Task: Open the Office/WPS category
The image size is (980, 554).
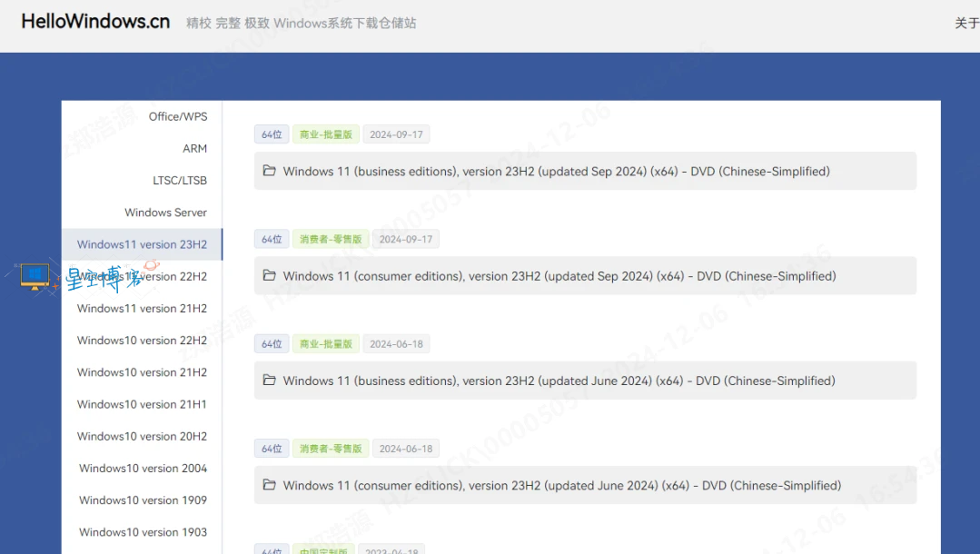Action: click(177, 116)
